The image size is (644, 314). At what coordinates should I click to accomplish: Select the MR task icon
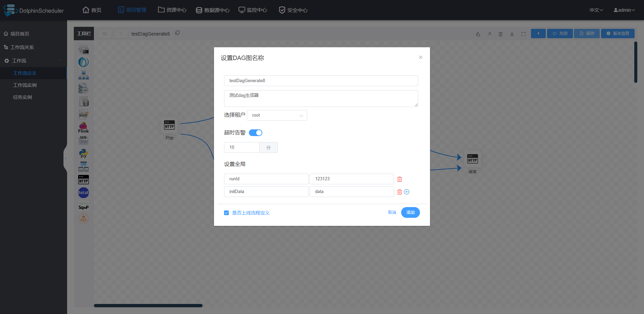pyautogui.click(x=83, y=140)
